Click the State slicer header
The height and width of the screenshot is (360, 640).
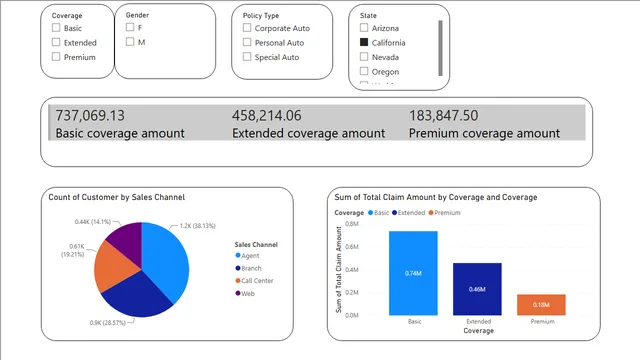click(x=368, y=16)
